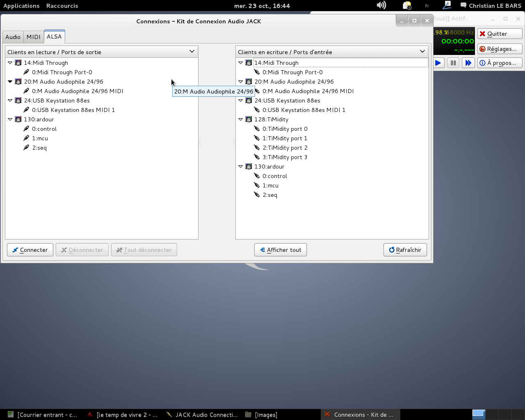Viewport: 525px width, 420px height.
Task: Collapse 24:USB Keystation 88es in output ports
Action: point(10,100)
